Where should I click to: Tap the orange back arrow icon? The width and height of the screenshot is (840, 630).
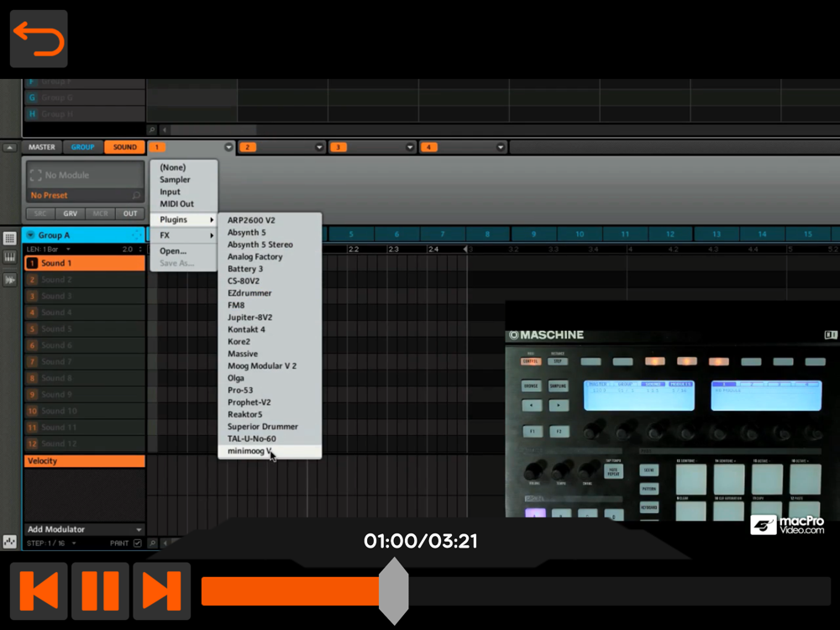tap(39, 39)
